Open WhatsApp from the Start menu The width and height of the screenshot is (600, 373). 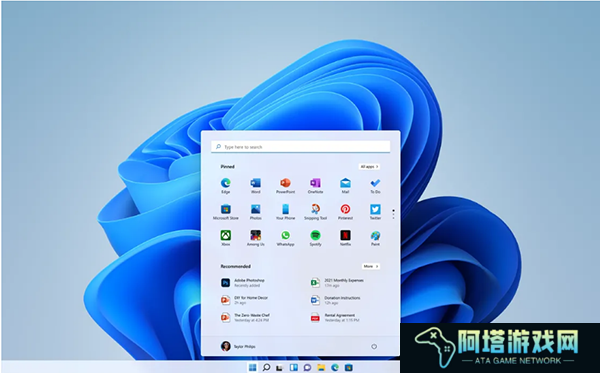[285, 238]
